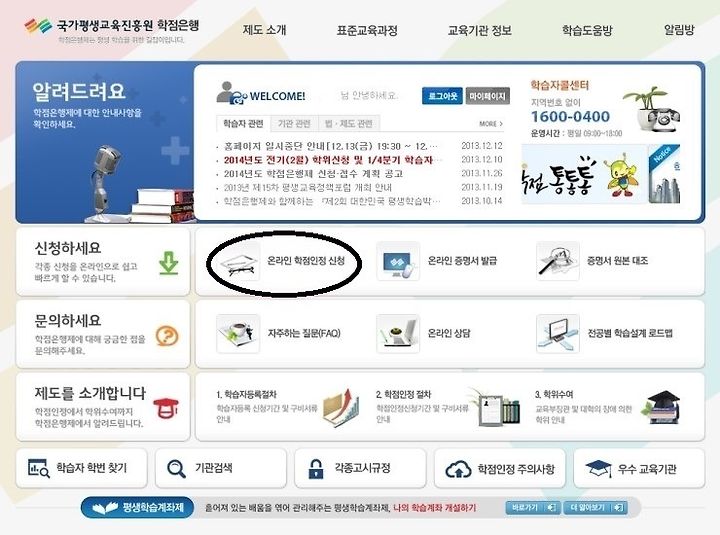The height and width of the screenshot is (535, 720).
Task: Open 전공별 학습설계 로드맵 icon
Action: tap(557, 334)
